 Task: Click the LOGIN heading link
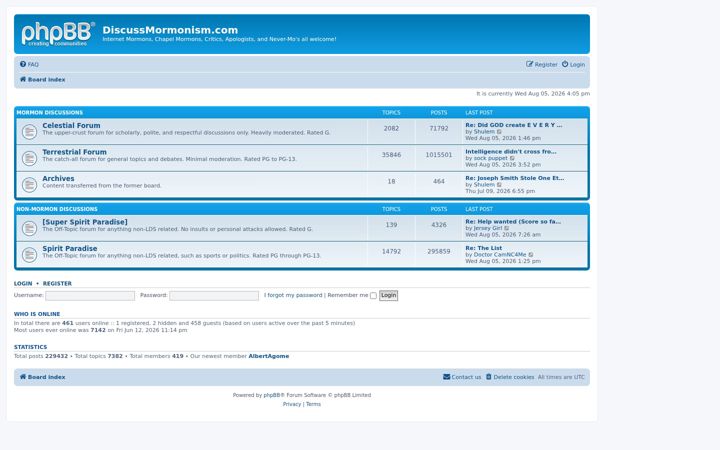[23, 284]
